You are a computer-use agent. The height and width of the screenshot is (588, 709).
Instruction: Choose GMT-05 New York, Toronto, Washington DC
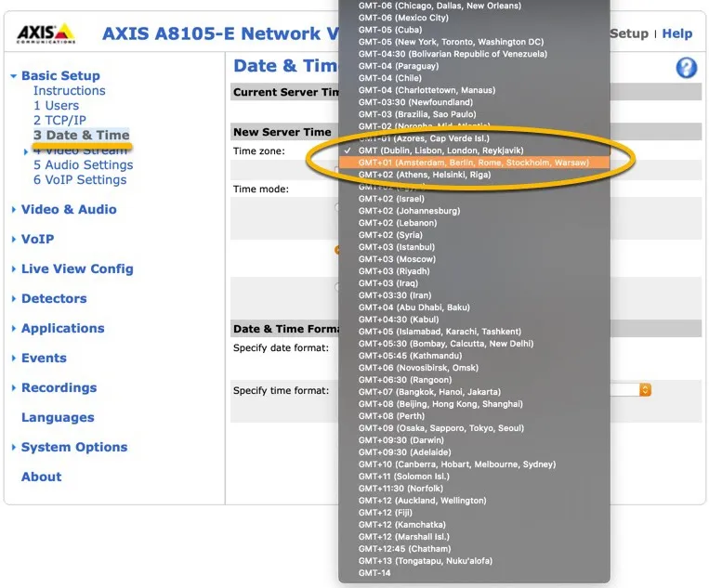(x=474, y=42)
